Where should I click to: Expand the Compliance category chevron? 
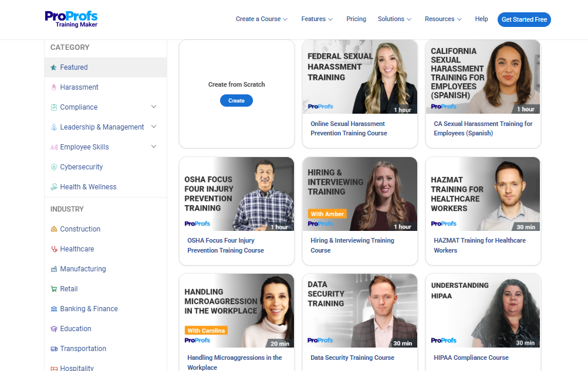[x=154, y=107]
